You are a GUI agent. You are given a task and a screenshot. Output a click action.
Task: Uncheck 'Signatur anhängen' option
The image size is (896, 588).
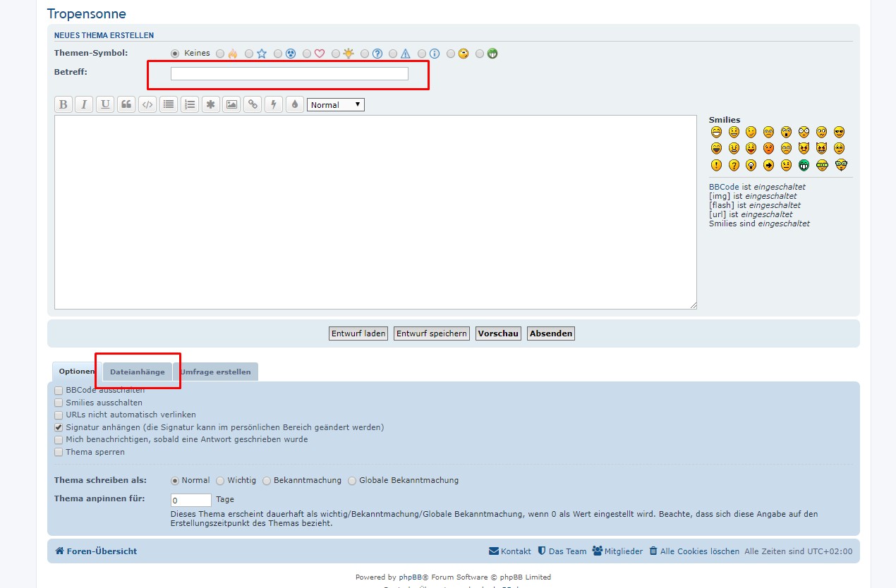[x=59, y=427]
